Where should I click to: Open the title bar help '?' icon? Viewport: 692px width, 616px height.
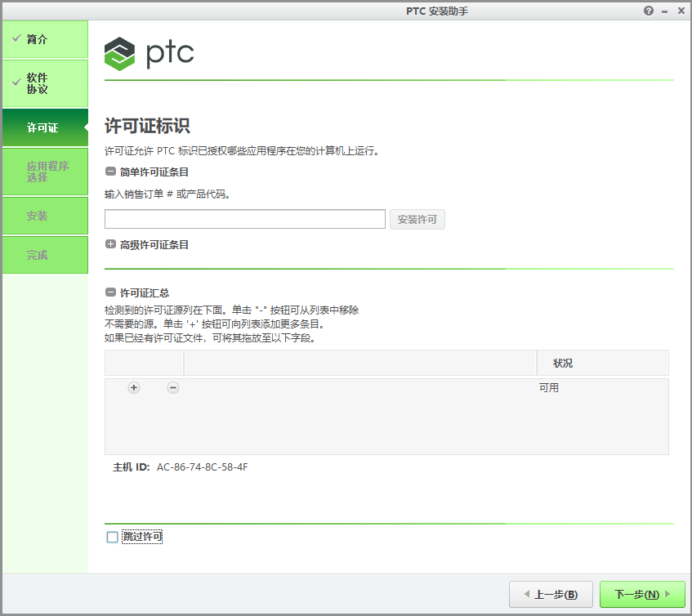648,11
